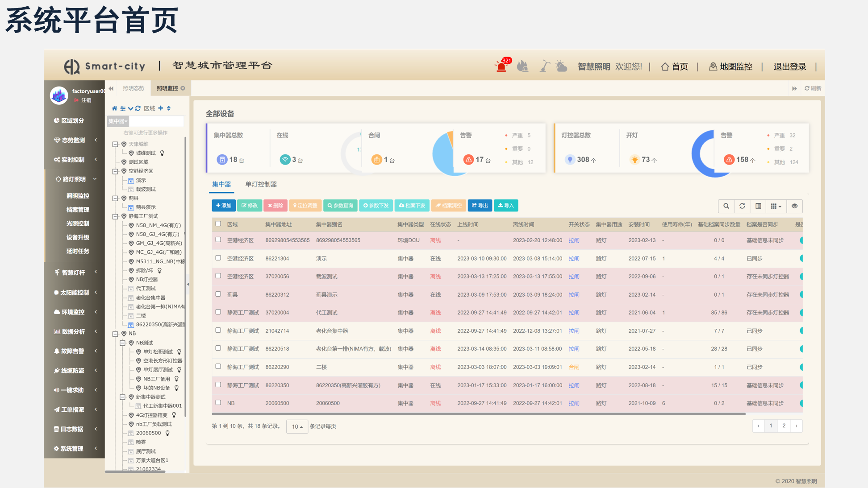This screenshot has width=868, height=488.
Task: Click the tree expand-all chevron icon
Action: (130, 108)
